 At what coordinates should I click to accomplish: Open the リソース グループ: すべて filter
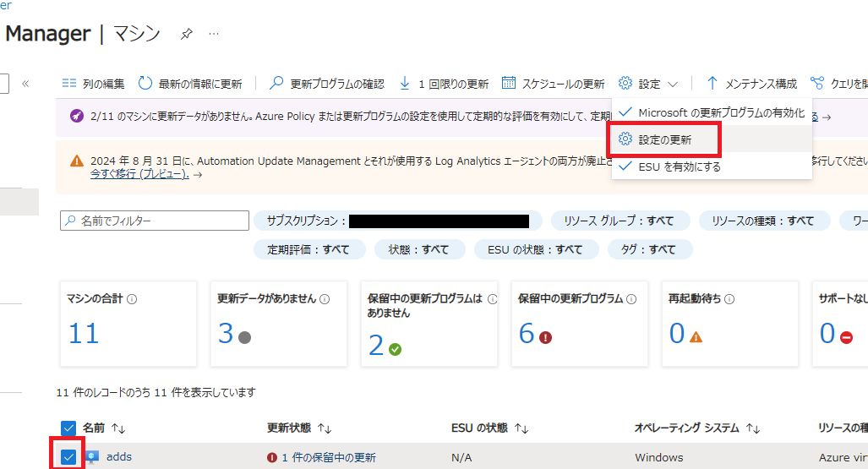(620, 221)
